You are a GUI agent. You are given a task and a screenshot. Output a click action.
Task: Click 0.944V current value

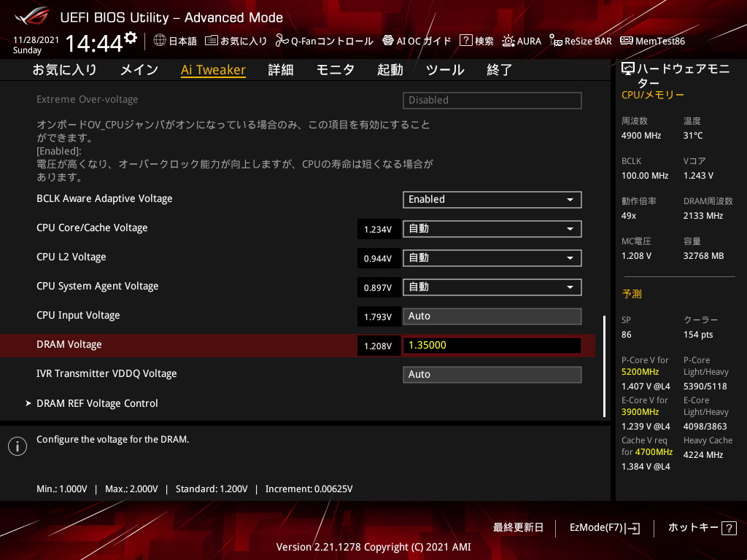378,259
